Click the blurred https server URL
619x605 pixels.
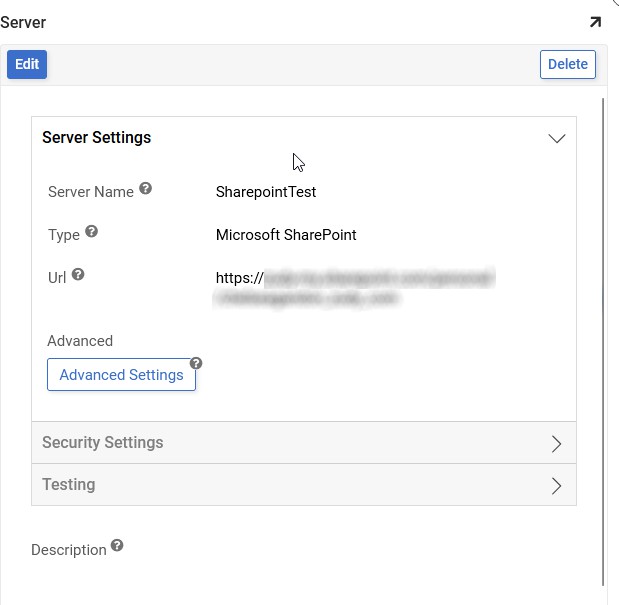pyautogui.click(x=354, y=287)
